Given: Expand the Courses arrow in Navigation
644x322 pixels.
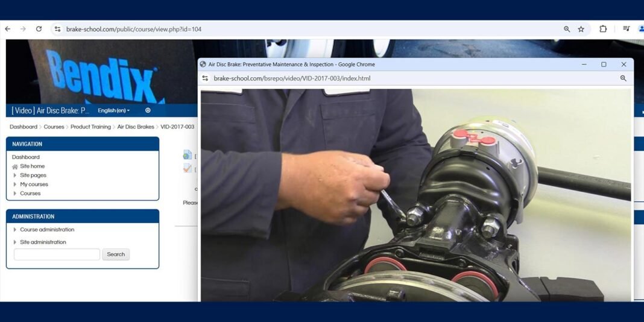Looking at the screenshot, I should [x=15, y=194].
